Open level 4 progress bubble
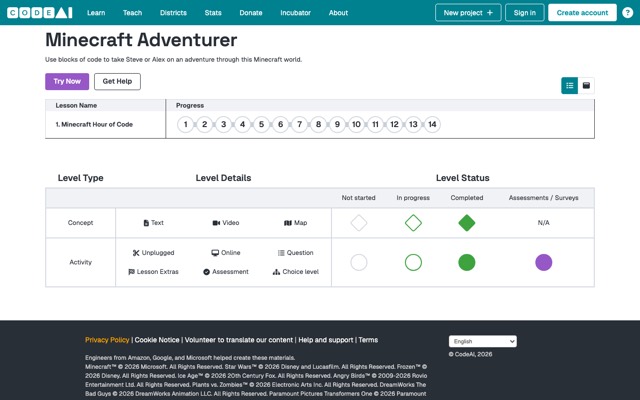640x400 pixels. click(x=242, y=124)
